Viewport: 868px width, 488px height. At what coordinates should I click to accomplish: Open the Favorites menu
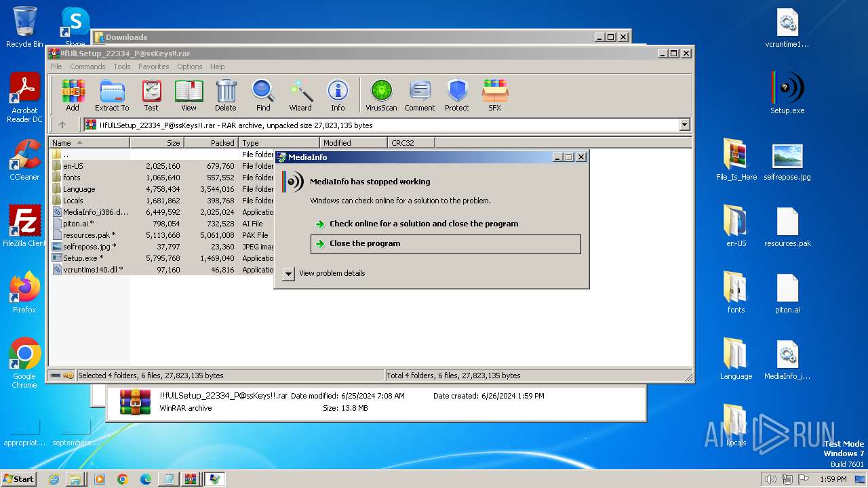(x=154, y=66)
